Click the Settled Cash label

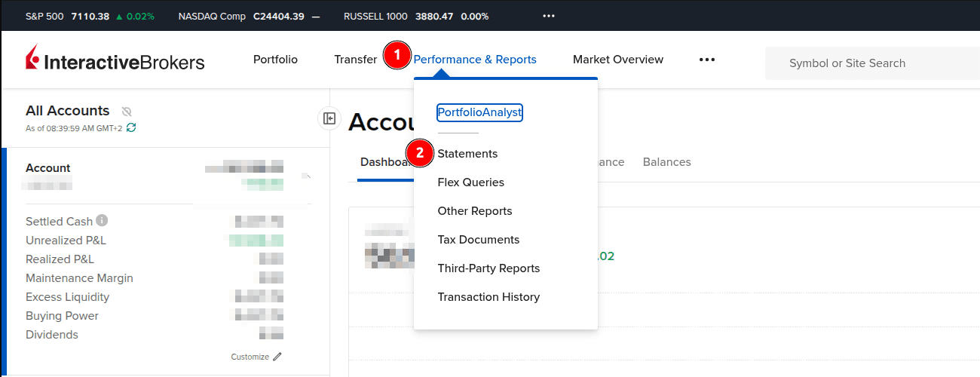59,222
